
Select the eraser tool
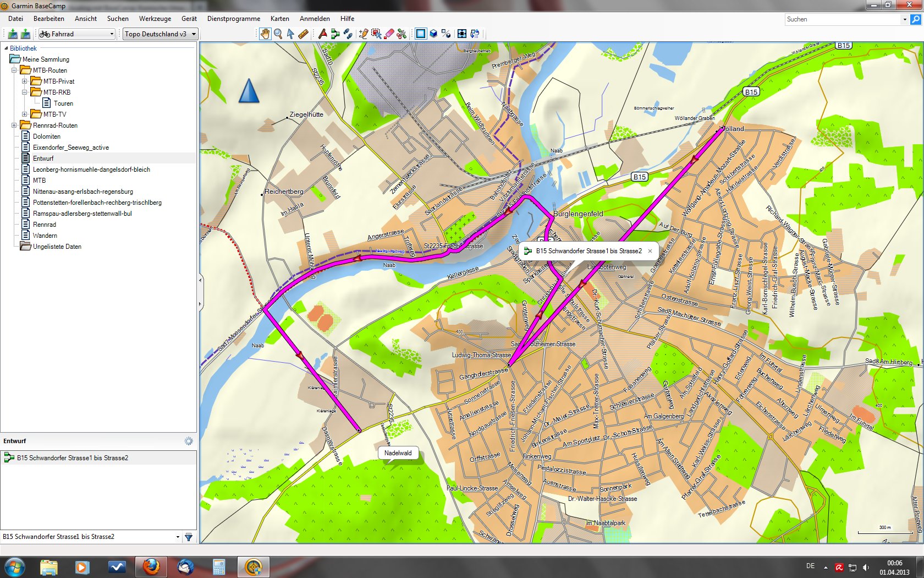point(389,34)
